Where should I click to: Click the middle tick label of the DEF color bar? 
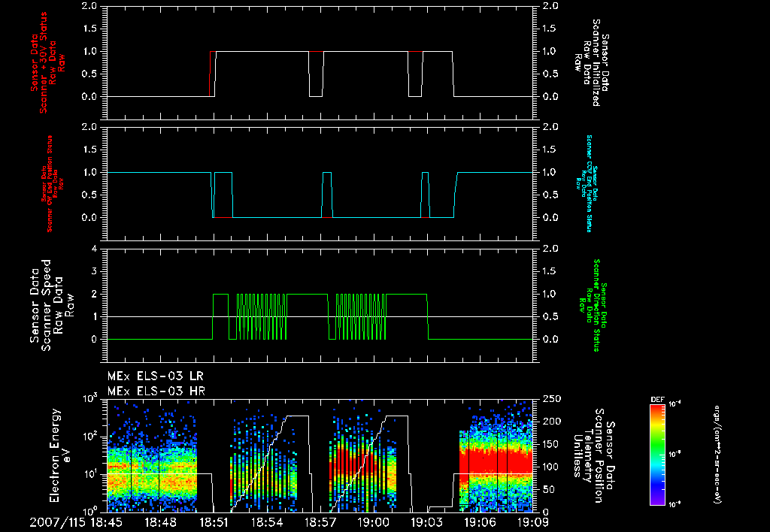675,455
